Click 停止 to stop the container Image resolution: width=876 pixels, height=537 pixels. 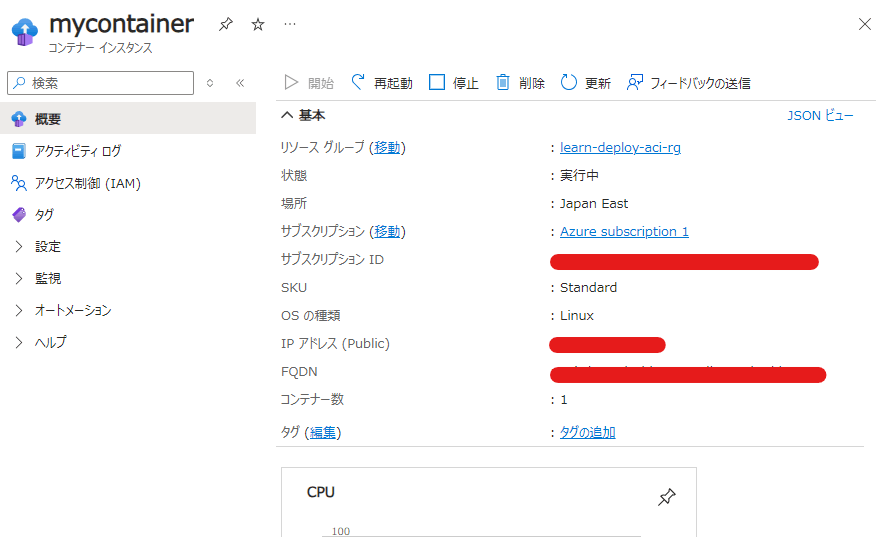454,83
